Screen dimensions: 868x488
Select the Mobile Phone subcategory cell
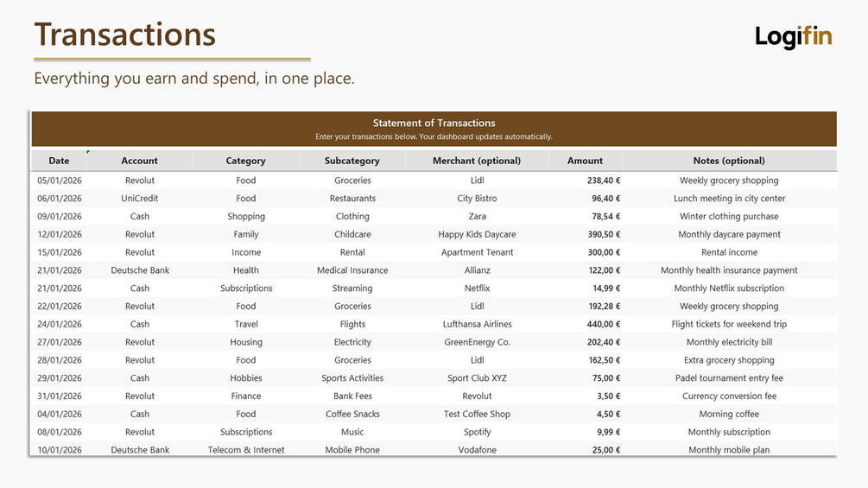tap(352, 449)
